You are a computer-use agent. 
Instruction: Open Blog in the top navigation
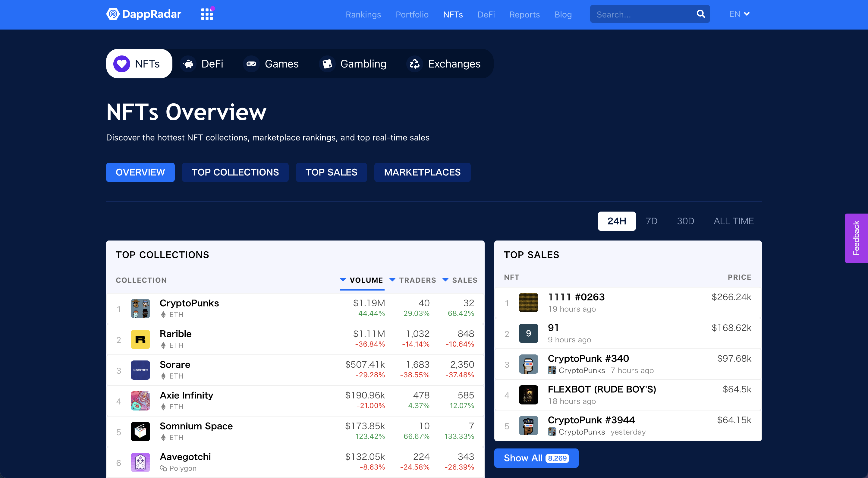point(563,14)
